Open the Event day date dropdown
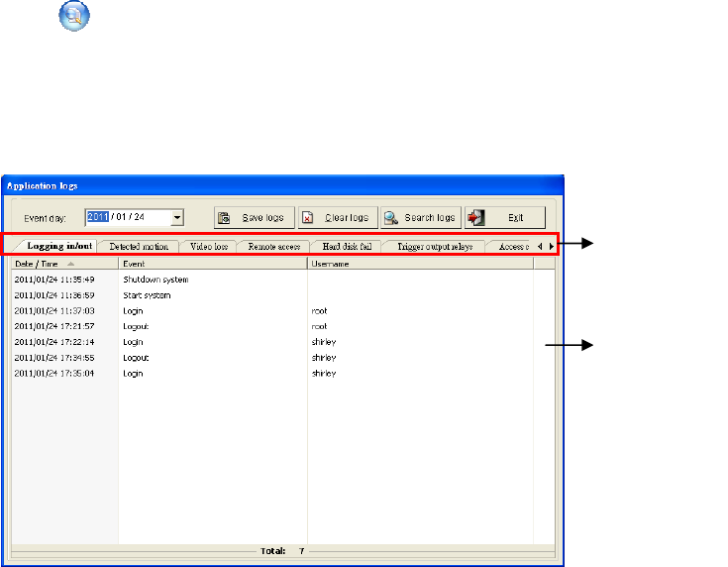The image size is (728, 567). coord(176,217)
